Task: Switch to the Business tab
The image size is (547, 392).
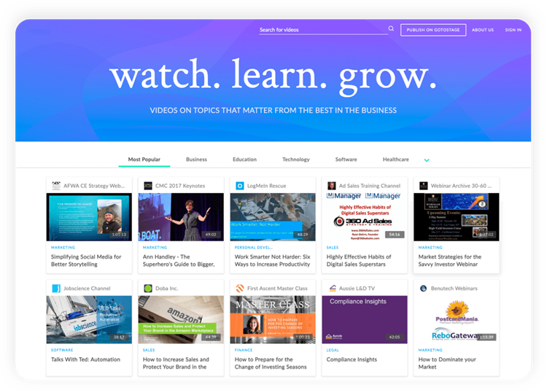Action: 196,159
